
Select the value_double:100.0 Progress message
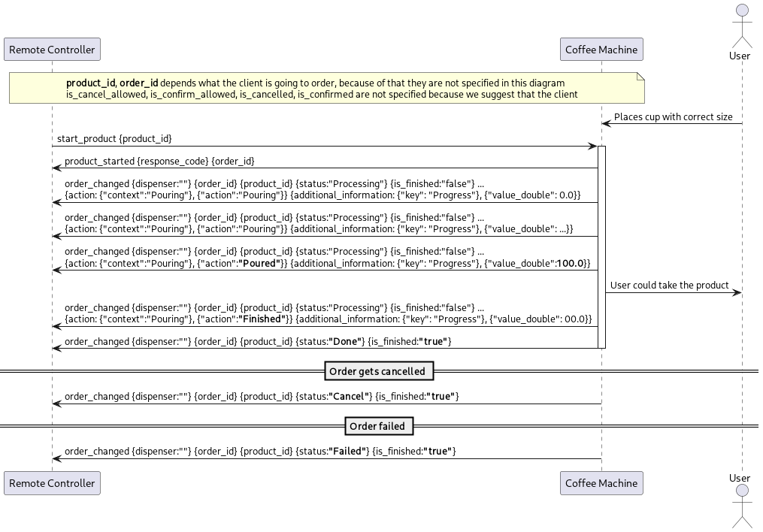(327, 258)
